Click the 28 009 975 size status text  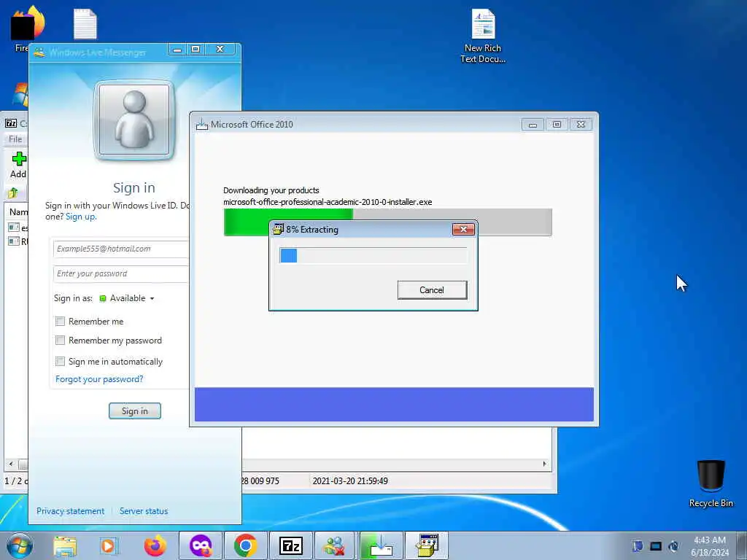point(260,481)
